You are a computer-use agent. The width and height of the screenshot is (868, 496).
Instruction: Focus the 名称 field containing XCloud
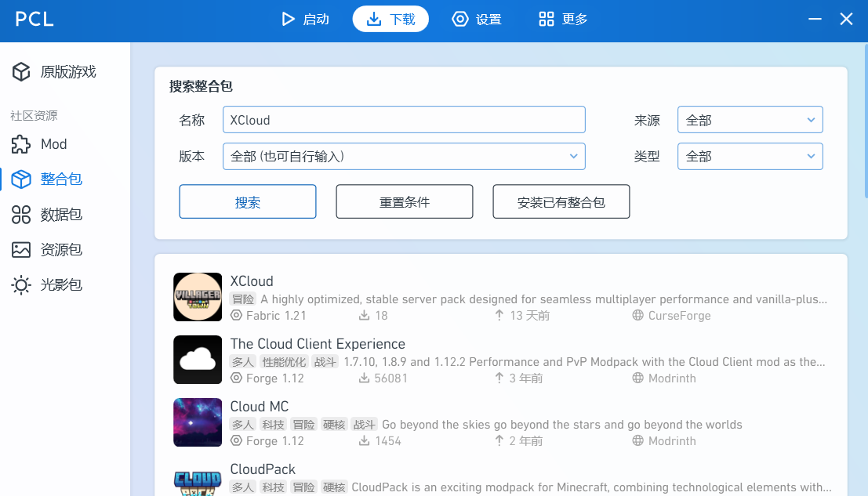404,120
